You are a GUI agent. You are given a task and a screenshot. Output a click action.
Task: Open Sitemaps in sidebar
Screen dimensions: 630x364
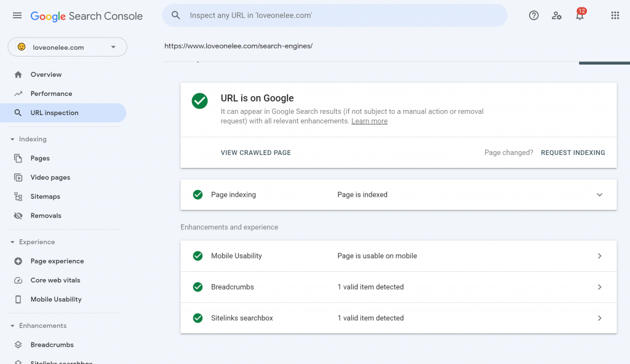pyautogui.click(x=46, y=197)
